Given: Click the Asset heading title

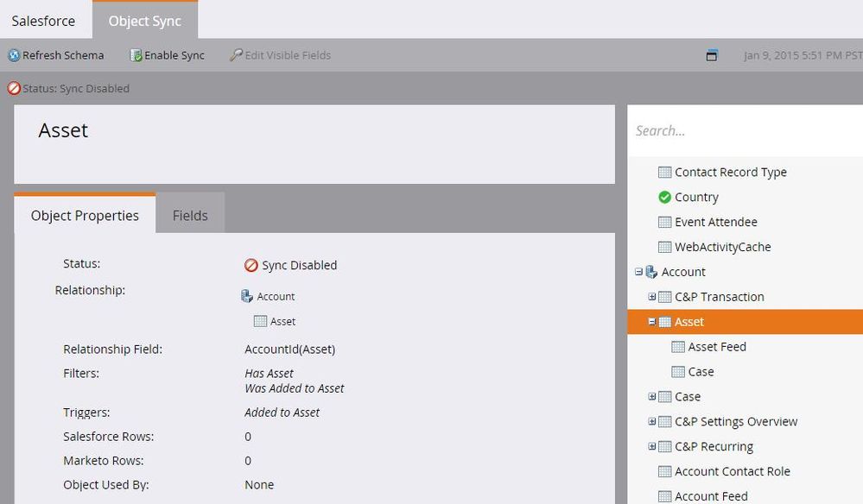Looking at the screenshot, I should coord(63,130).
